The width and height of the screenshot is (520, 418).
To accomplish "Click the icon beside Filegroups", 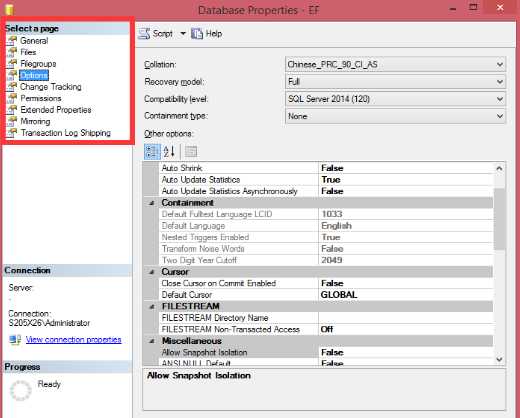I will 12,64.
